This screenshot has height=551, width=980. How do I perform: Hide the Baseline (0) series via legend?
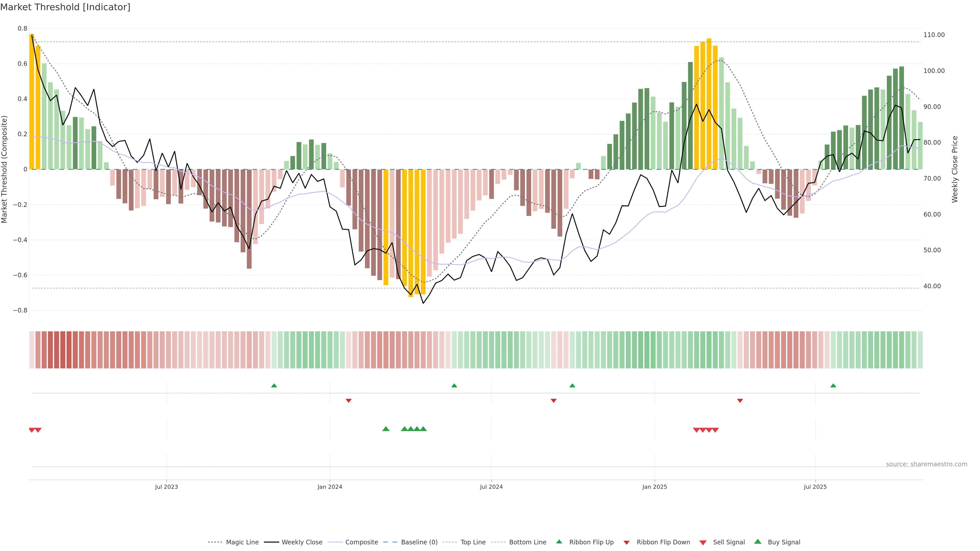pyautogui.click(x=419, y=542)
